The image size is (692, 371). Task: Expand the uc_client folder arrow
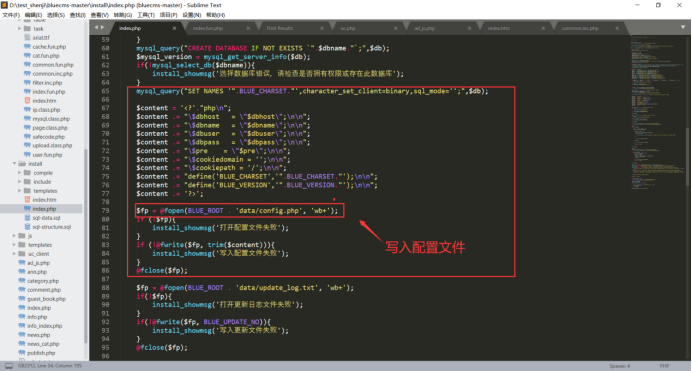(x=14, y=254)
